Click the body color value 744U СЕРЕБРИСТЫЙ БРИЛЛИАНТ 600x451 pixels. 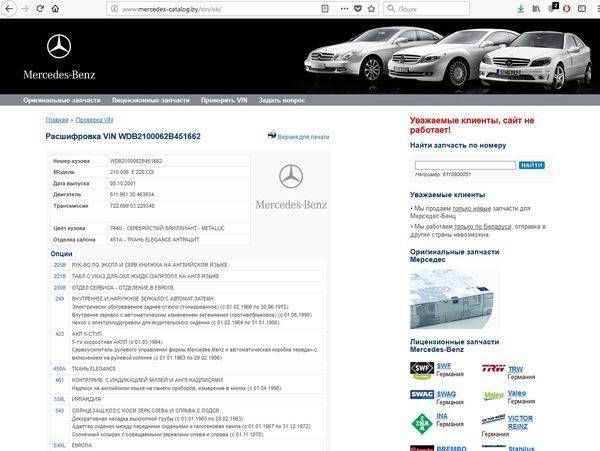167,228
